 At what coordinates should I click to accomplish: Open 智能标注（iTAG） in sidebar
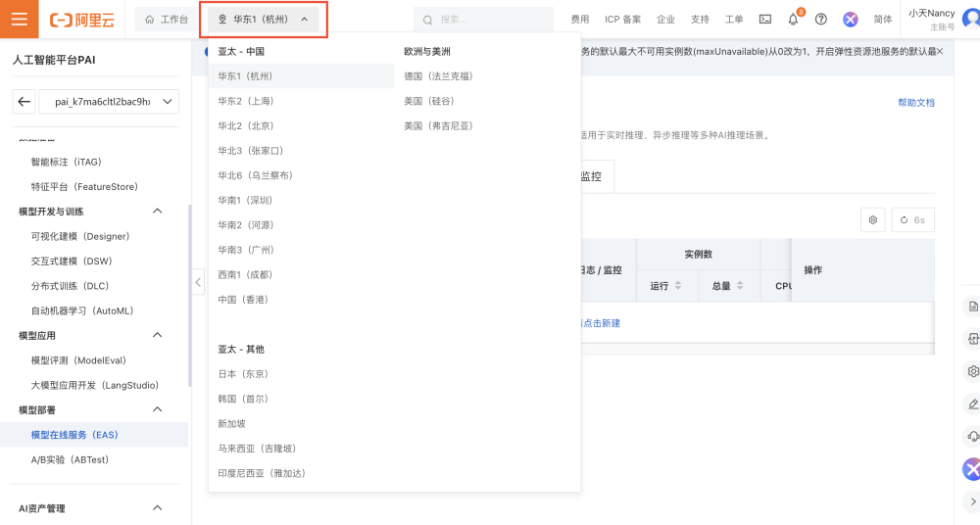coord(67,162)
